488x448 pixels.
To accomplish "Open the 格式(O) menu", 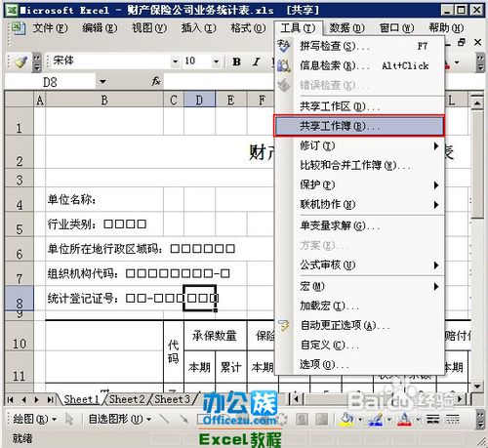I will [248, 28].
